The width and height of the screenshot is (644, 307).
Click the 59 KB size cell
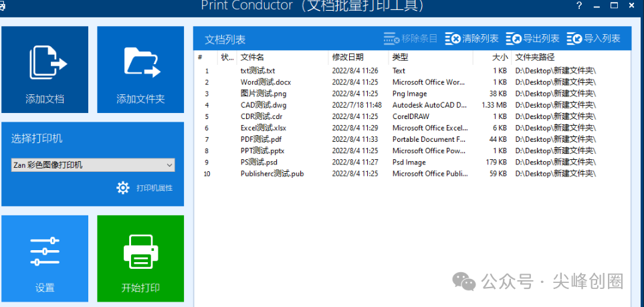pos(498,174)
